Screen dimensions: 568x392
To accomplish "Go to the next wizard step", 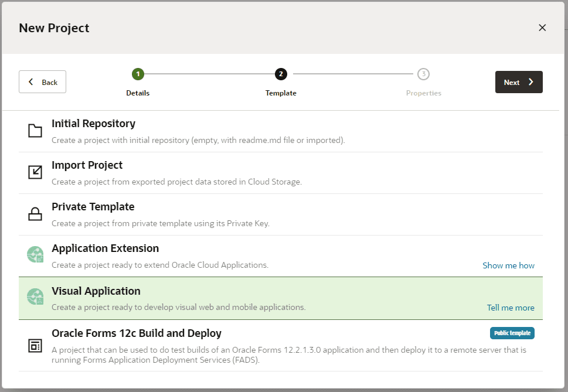I will [x=519, y=82].
